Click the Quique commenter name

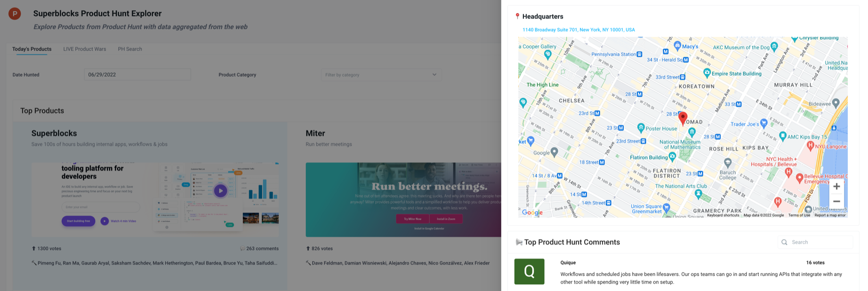tap(568, 263)
